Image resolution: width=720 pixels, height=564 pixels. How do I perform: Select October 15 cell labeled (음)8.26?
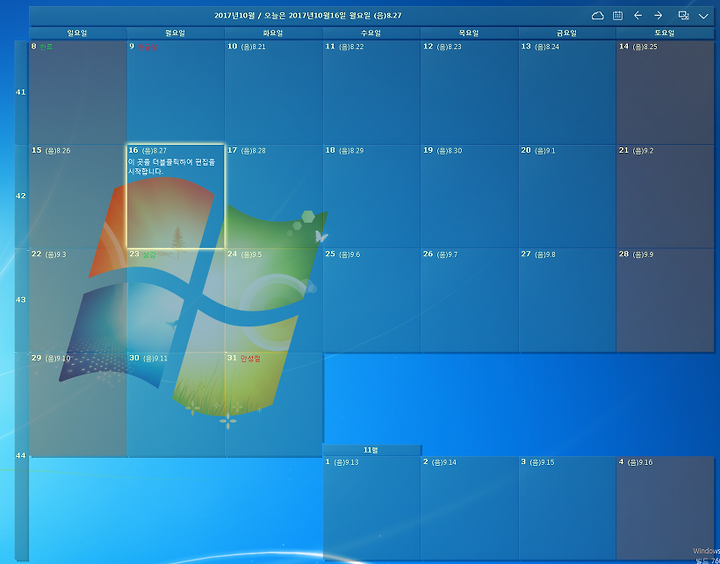(78, 197)
